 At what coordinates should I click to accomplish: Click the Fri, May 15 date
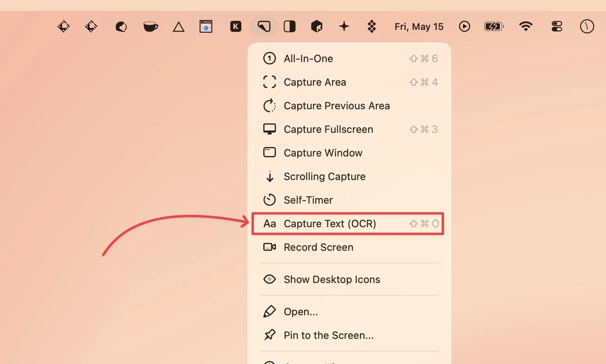click(419, 26)
